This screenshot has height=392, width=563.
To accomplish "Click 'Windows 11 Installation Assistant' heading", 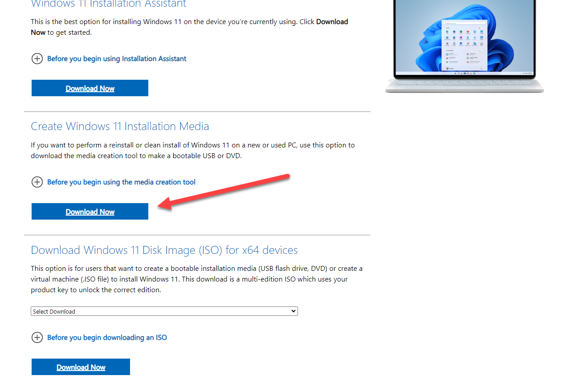I will coord(109,4).
